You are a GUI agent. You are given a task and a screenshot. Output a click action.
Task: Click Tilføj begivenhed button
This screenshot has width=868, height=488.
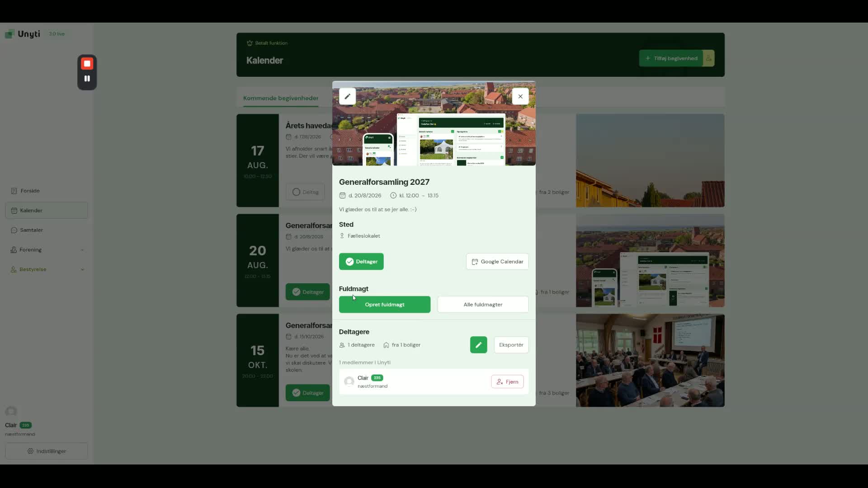coord(671,58)
